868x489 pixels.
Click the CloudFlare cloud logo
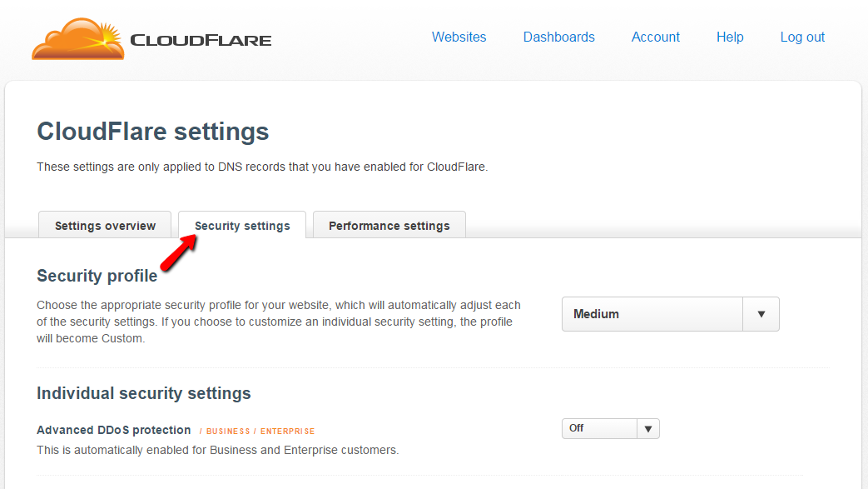(78, 38)
